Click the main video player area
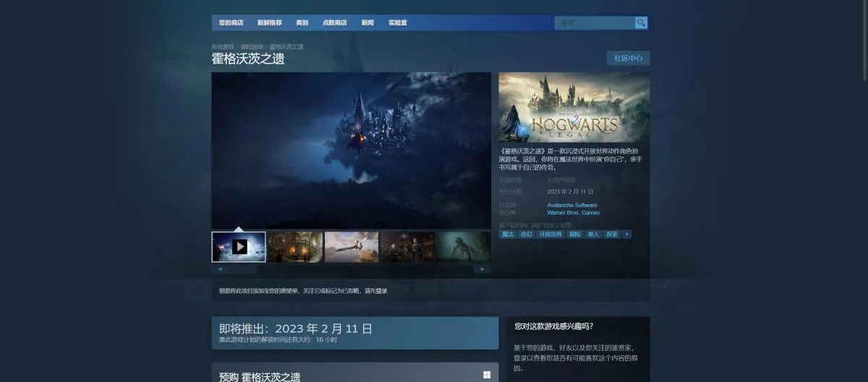This screenshot has width=868, height=382. [x=351, y=150]
